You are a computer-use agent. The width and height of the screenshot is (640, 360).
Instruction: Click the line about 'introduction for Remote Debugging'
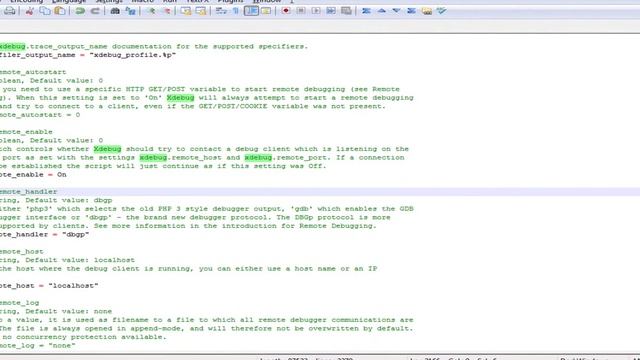point(188,226)
